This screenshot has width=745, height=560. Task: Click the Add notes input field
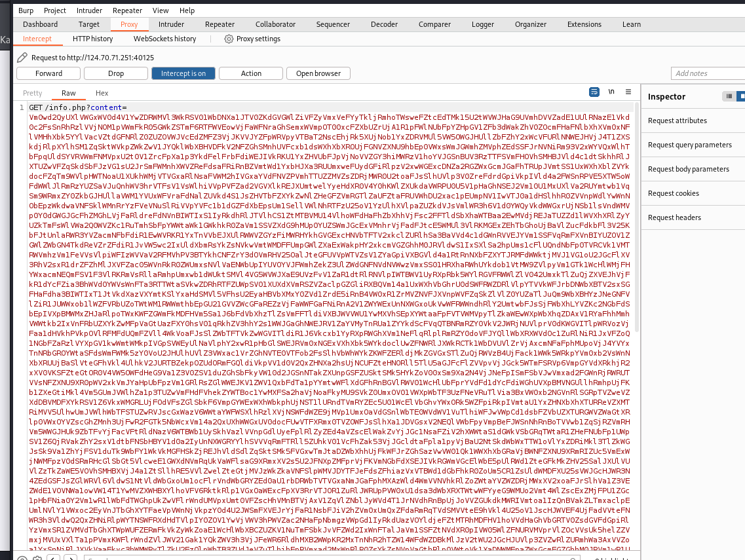pos(708,73)
